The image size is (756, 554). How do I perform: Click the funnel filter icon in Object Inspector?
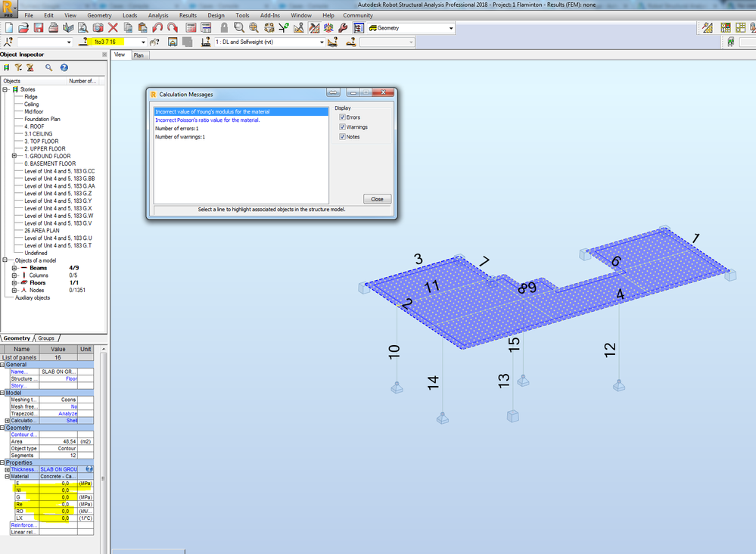click(18, 67)
